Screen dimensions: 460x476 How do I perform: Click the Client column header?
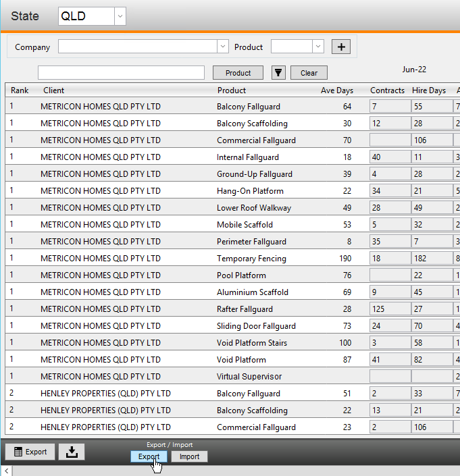point(53,90)
